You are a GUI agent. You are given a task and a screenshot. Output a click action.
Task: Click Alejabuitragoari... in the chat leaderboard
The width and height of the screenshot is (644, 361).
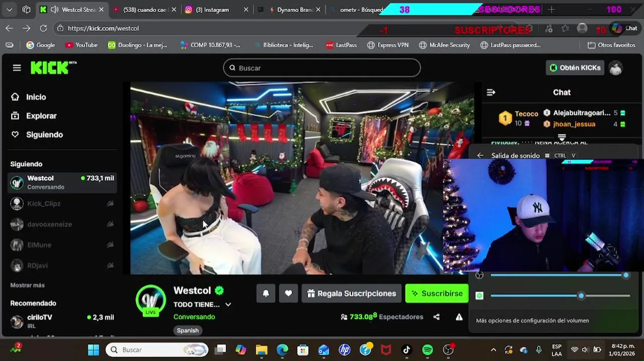pos(582,113)
